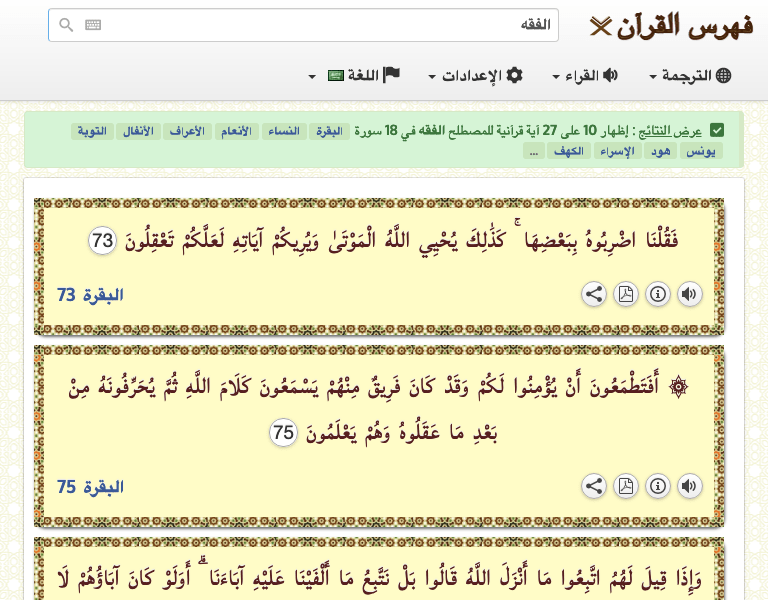Export verse 75 as PDF

(x=625, y=486)
